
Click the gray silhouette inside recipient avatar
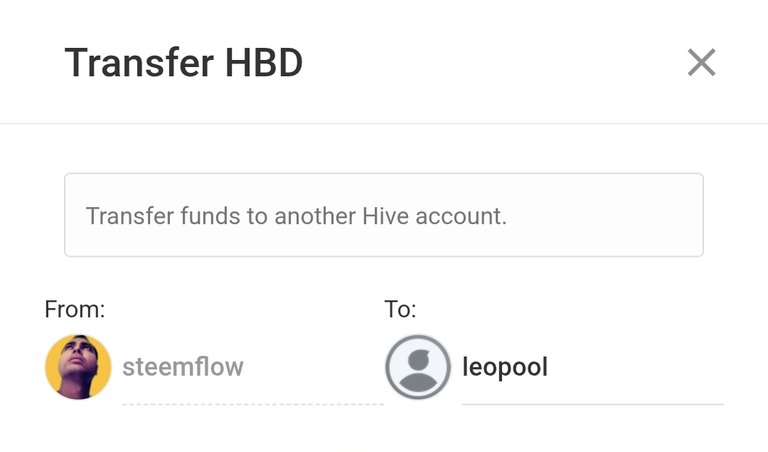click(418, 371)
